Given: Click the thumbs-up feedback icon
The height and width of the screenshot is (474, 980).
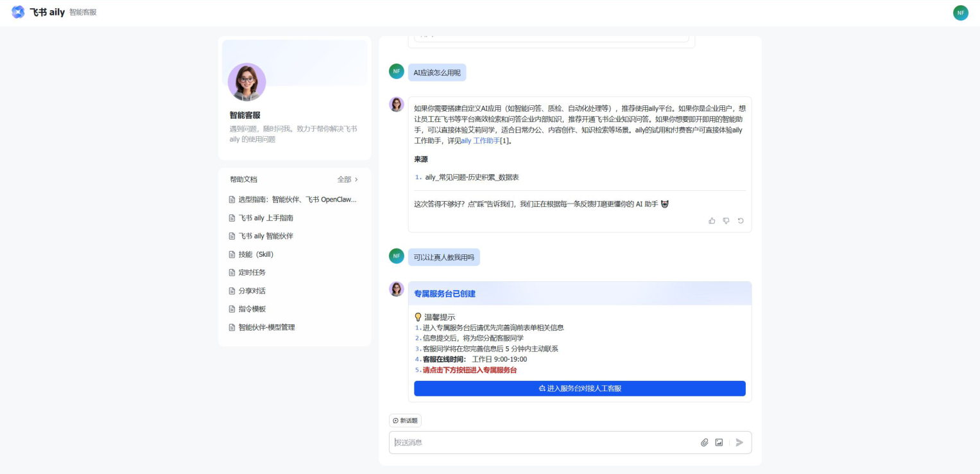Looking at the screenshot, I should (x=712, y=221).
